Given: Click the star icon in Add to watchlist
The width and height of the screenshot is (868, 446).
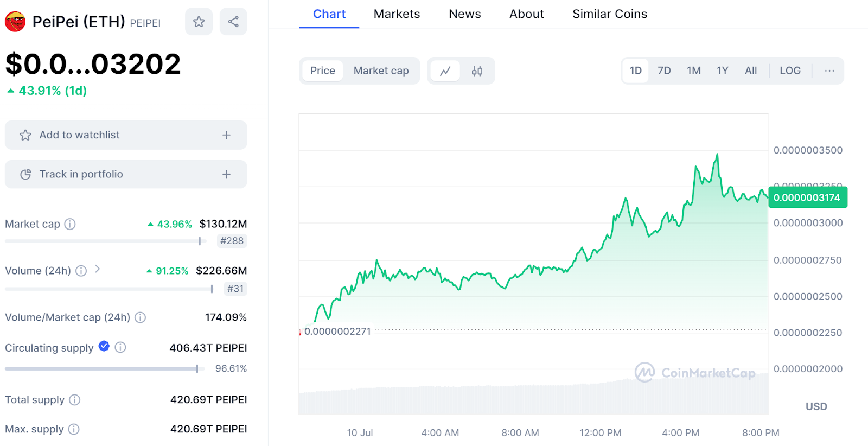Looking at the screenshot, I should click(x=25, y=135).
